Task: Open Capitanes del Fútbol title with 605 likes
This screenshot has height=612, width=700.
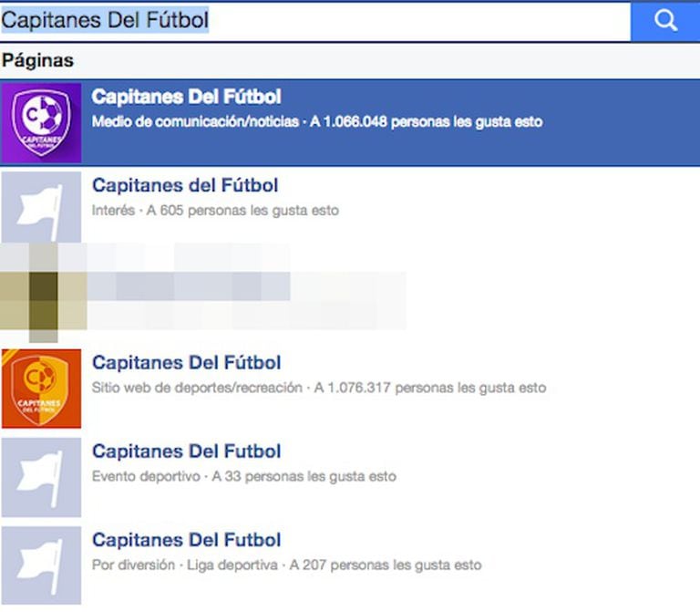Action: coord(185,186)
